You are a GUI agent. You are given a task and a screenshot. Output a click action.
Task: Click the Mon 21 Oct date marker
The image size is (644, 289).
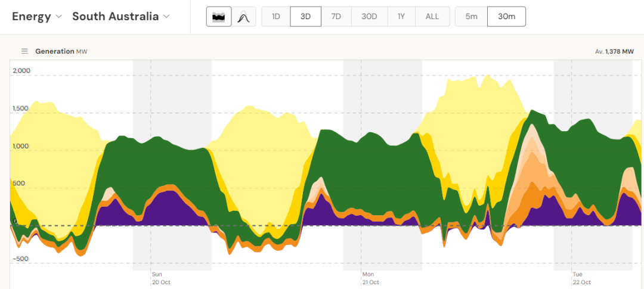370,278
